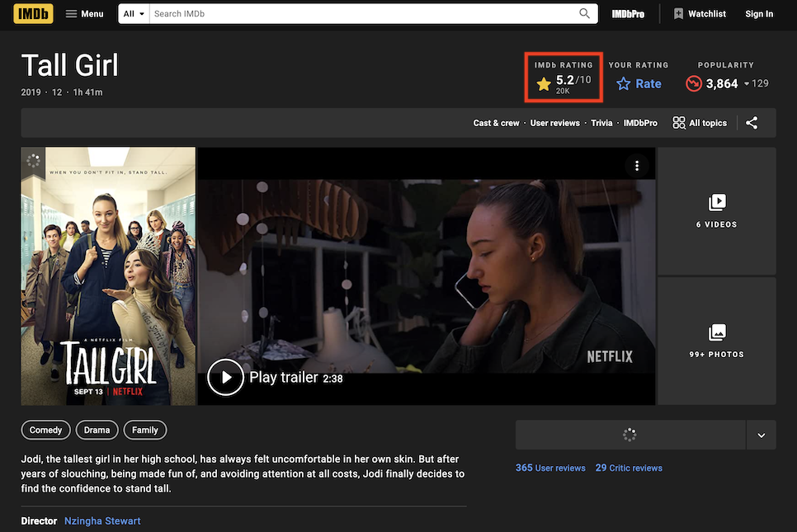Click the share icon

tap(752, 123)
